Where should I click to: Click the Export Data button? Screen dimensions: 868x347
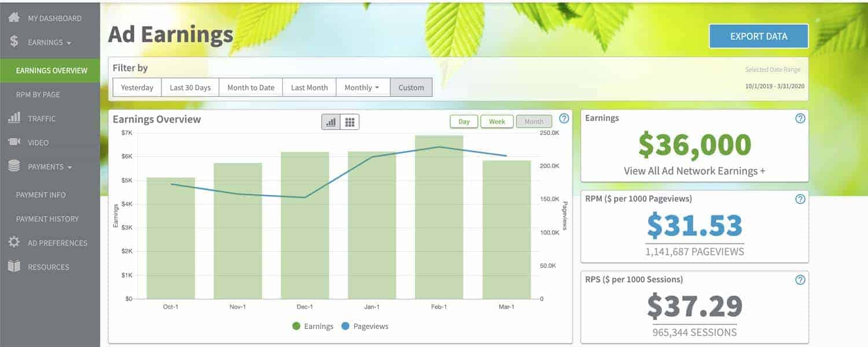tap(758, 36)
